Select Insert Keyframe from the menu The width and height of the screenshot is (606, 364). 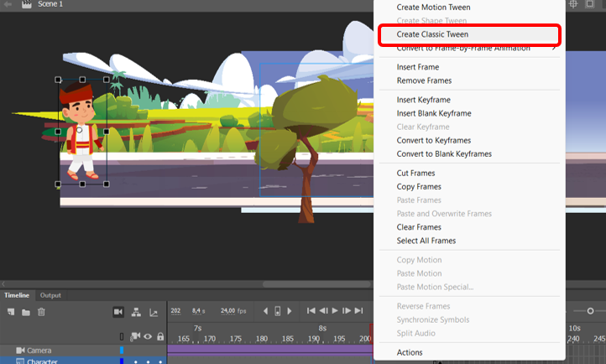(x=423, y=100)
